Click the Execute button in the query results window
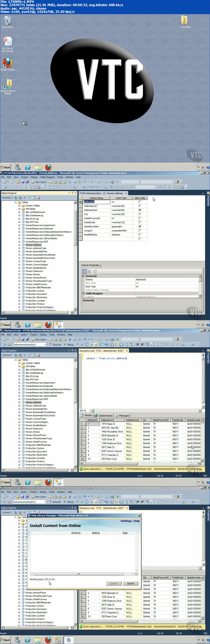The image size is (210, 644). click(55, 344)
